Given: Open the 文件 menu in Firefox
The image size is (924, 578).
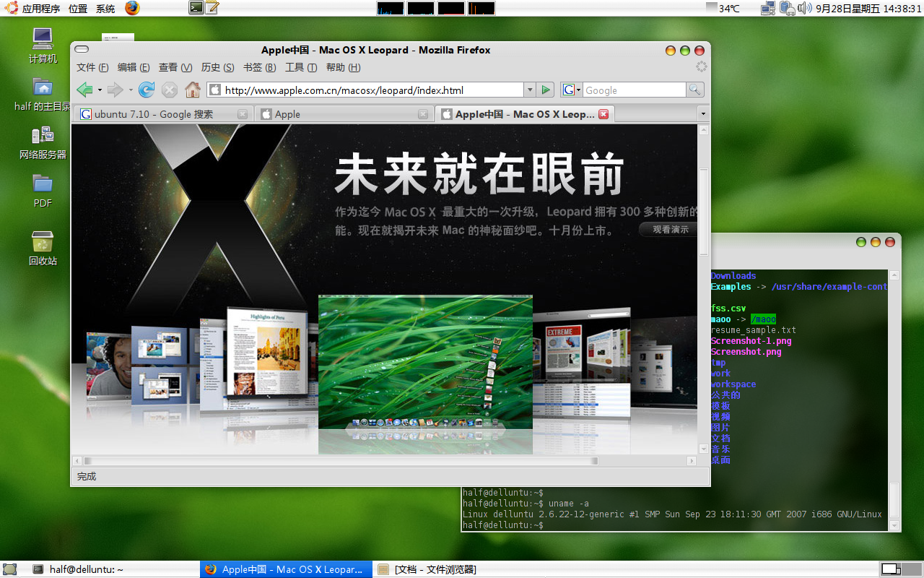Looking at the screenshot, I should click(92, 67).
